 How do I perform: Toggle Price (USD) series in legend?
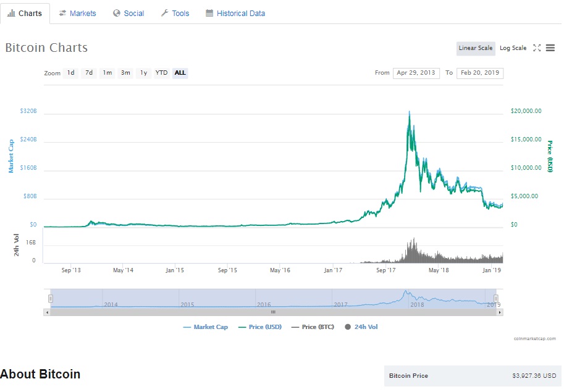tap(260, 327)
